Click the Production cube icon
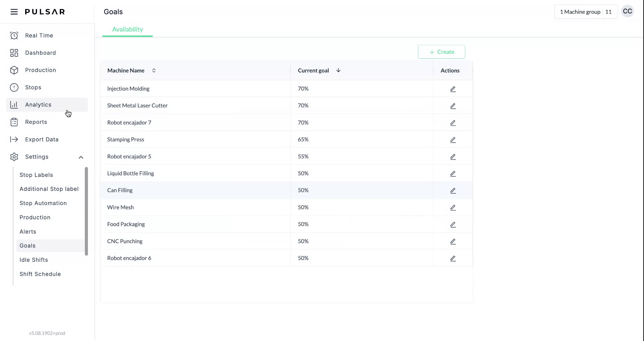Image resolution: width=644 pixels, height=341 pixels. click(14, 70)
